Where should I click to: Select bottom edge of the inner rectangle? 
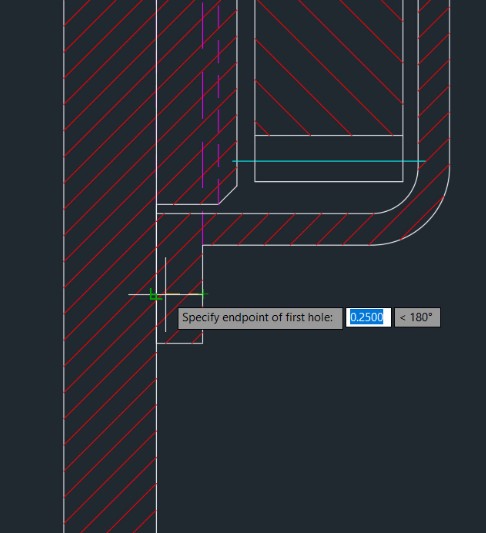tap(329, 182)
